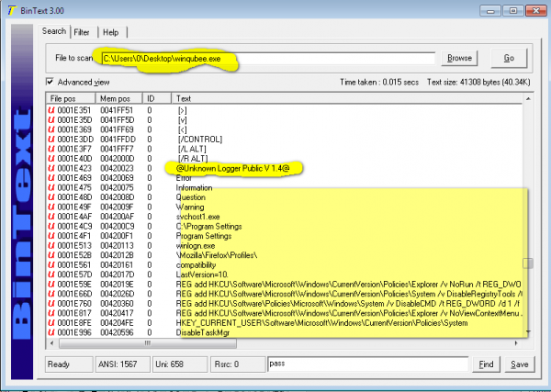Click the unicode icon of row 0001E513
The height and width of the screenshot is (392, 551).
click(x=51, y=245)
